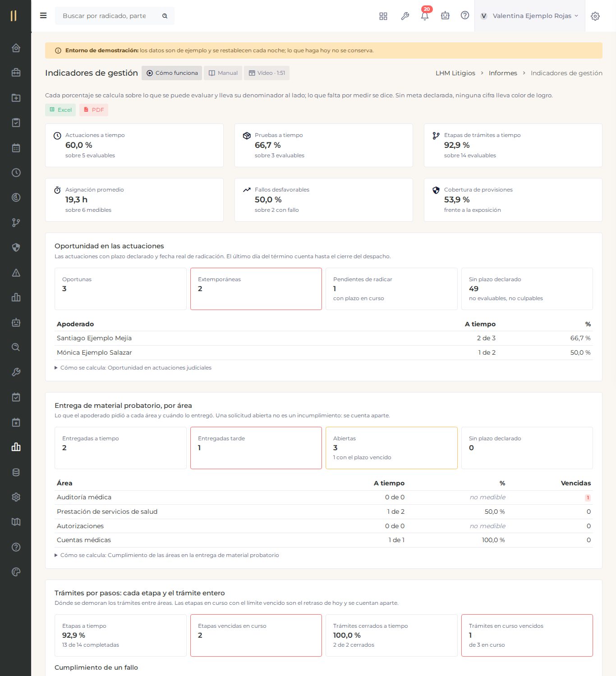
Task: Go to Informes breadcrumb
Action: 503,73
